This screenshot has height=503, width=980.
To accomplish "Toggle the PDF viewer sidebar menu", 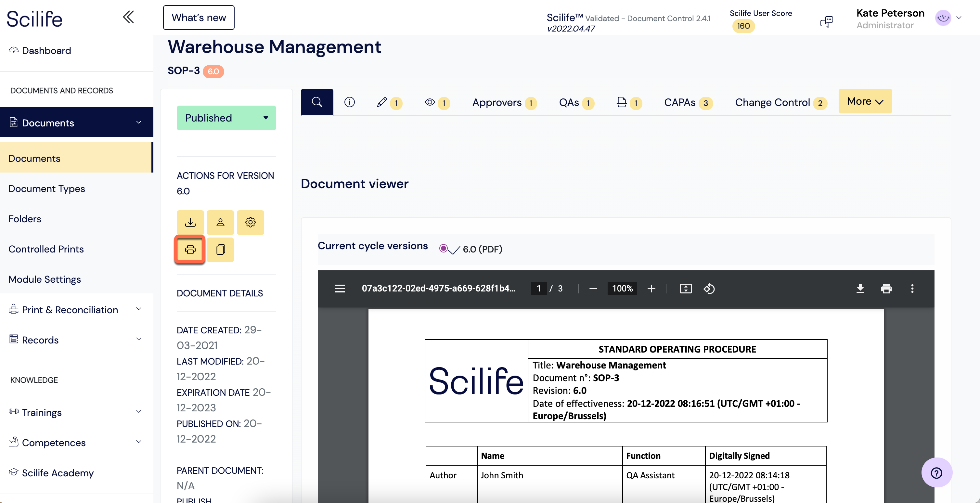I will tap(340, 289).
